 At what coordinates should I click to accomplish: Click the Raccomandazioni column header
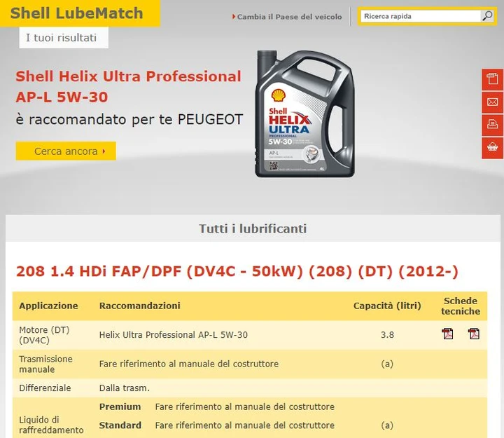tap(140, 306)
